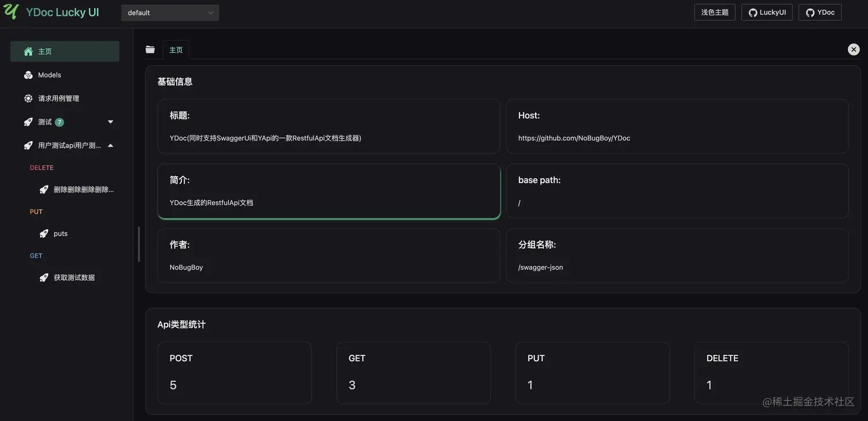This screenshot has width=868, height=421.
Task: Switch theme with 浅色主题 button
Action: [715, 12]
